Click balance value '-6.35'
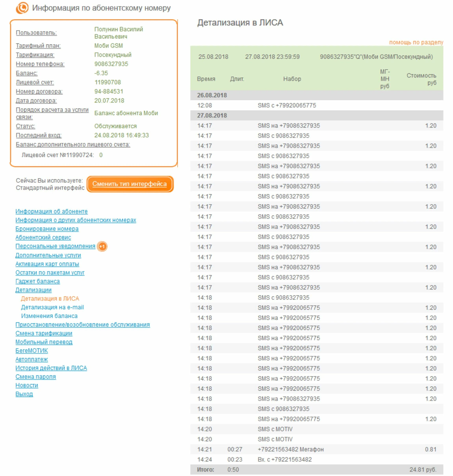 click(101, 73)
